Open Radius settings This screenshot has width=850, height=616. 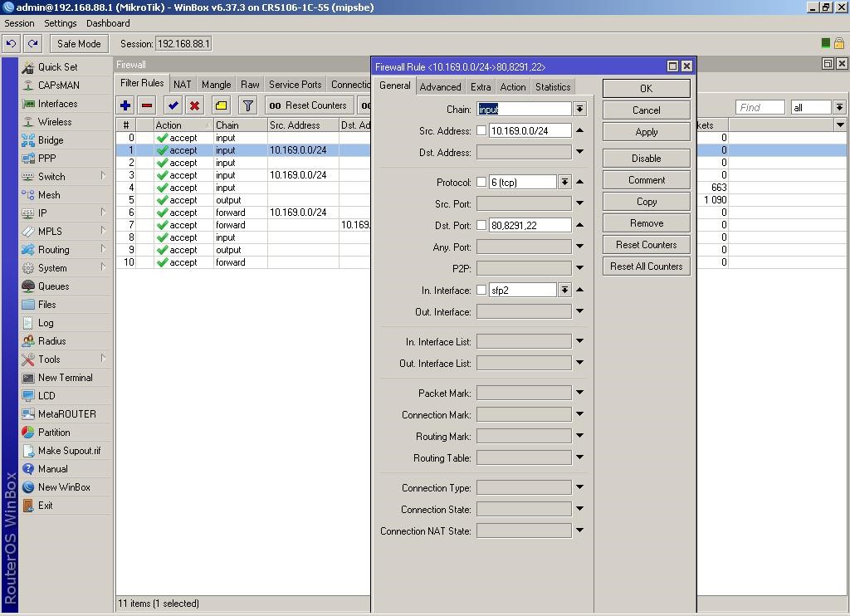pos(51,340)
